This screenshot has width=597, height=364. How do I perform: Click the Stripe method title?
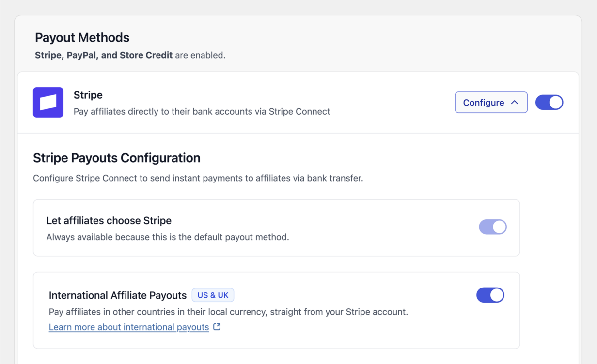click(x=88, y=95)
